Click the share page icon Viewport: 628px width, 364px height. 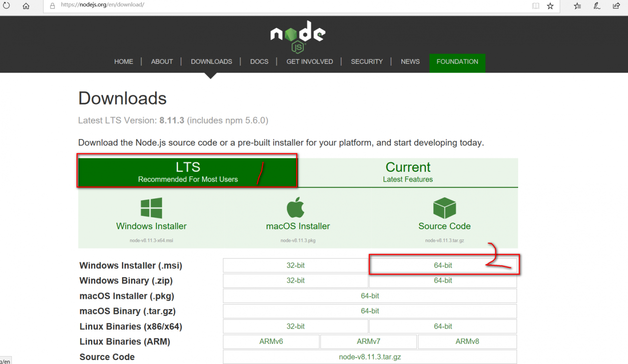(616, 6)
